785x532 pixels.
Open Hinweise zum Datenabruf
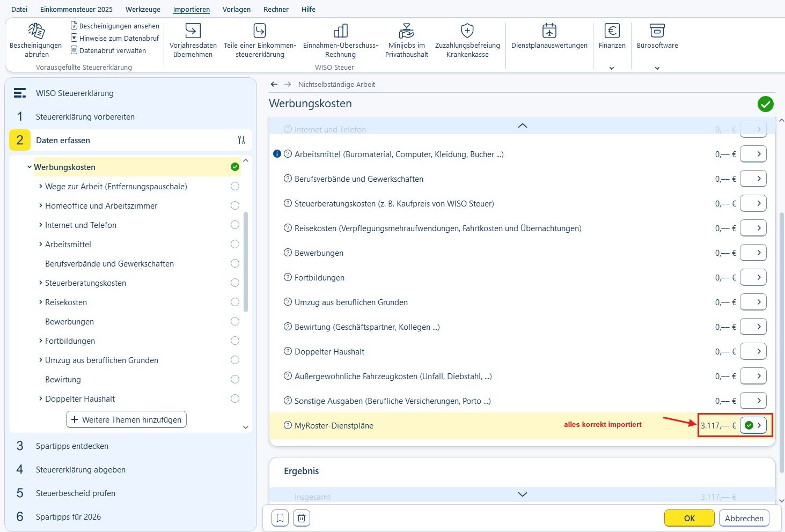point(115,38)
